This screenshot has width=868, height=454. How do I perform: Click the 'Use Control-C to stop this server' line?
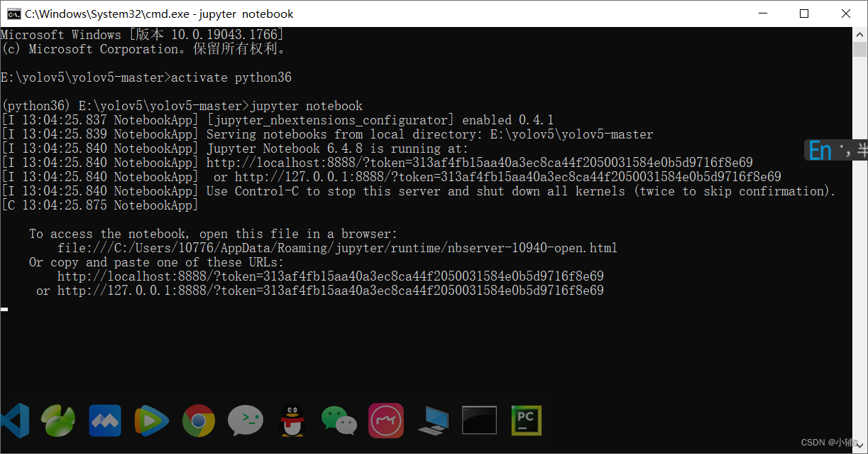[418, 191]
